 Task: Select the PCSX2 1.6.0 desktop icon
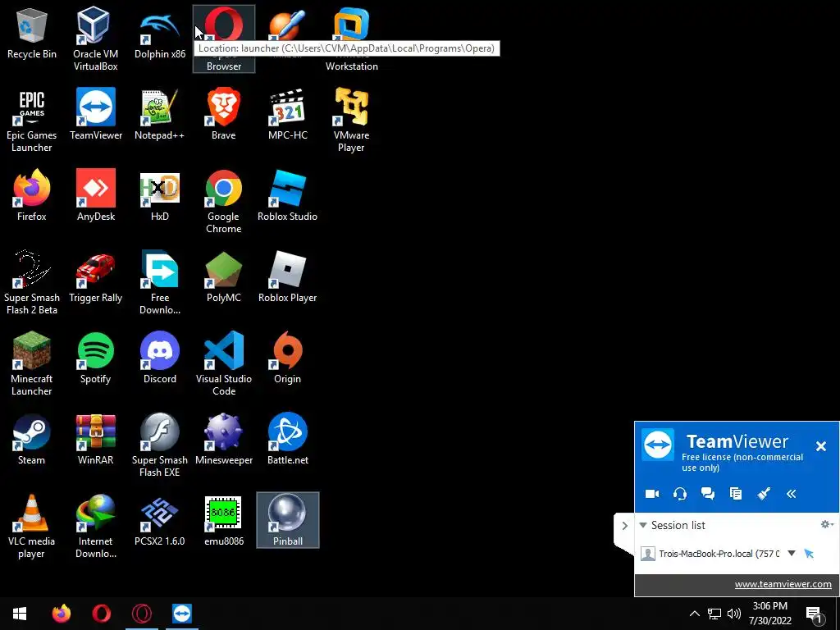click(x=160, y=521)
